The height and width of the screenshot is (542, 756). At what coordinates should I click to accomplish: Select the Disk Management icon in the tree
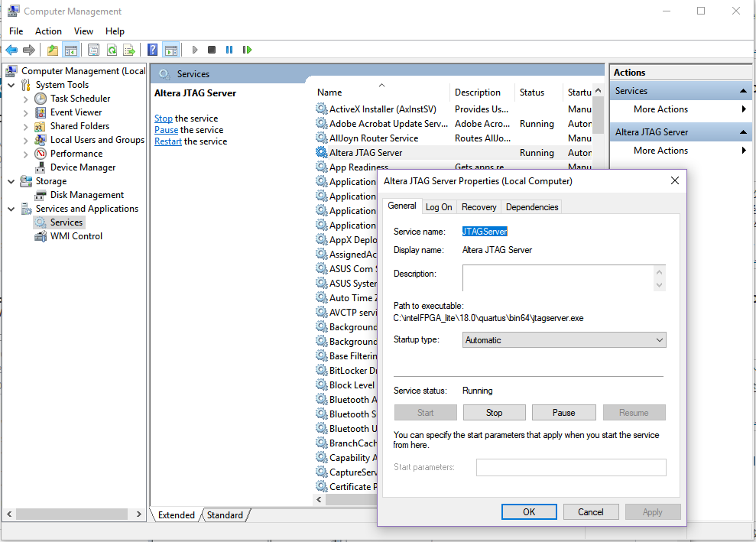point(41,195)
